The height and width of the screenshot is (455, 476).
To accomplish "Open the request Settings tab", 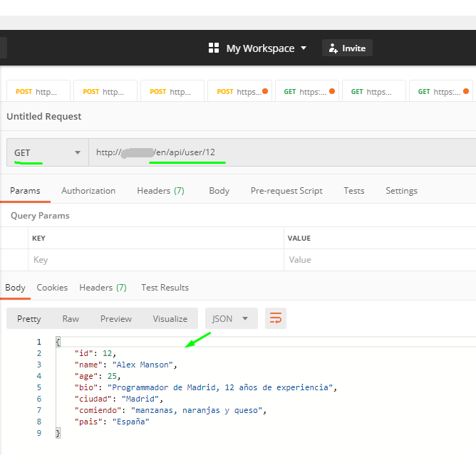I will coord(401,191).
